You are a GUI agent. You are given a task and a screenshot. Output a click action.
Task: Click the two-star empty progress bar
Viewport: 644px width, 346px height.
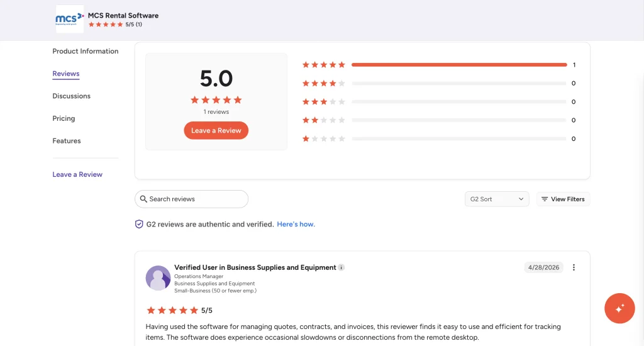point(459,120)
